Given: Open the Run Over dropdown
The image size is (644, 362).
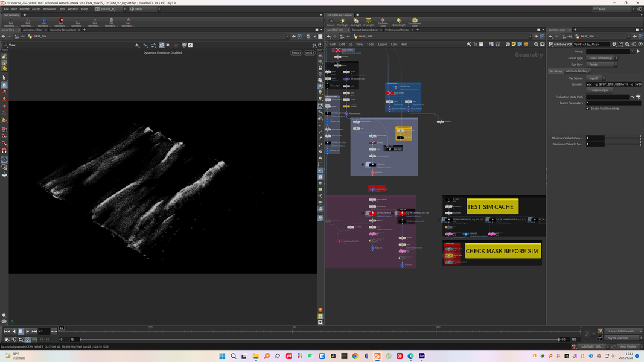Looking at the screenshot, I should [x=602, y=65].
